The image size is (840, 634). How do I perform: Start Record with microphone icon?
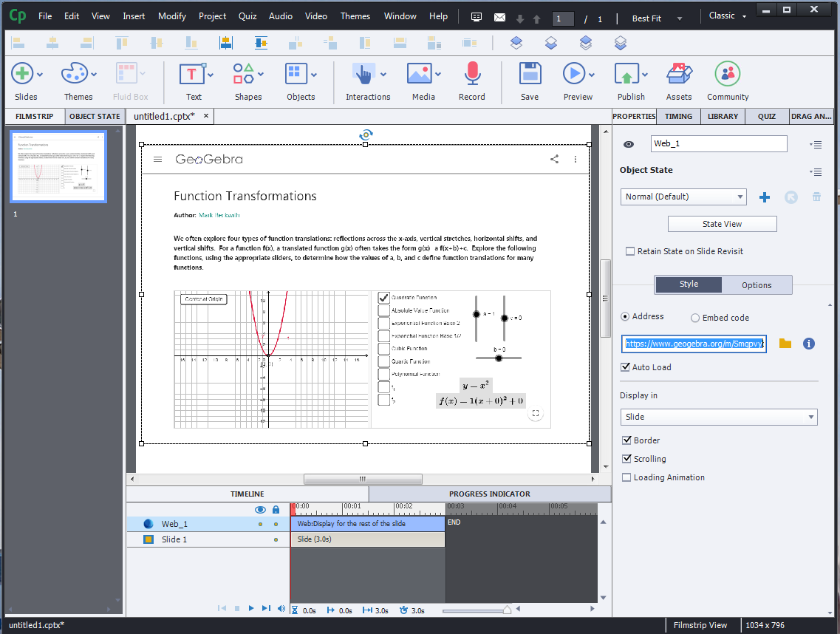[472, 73]
